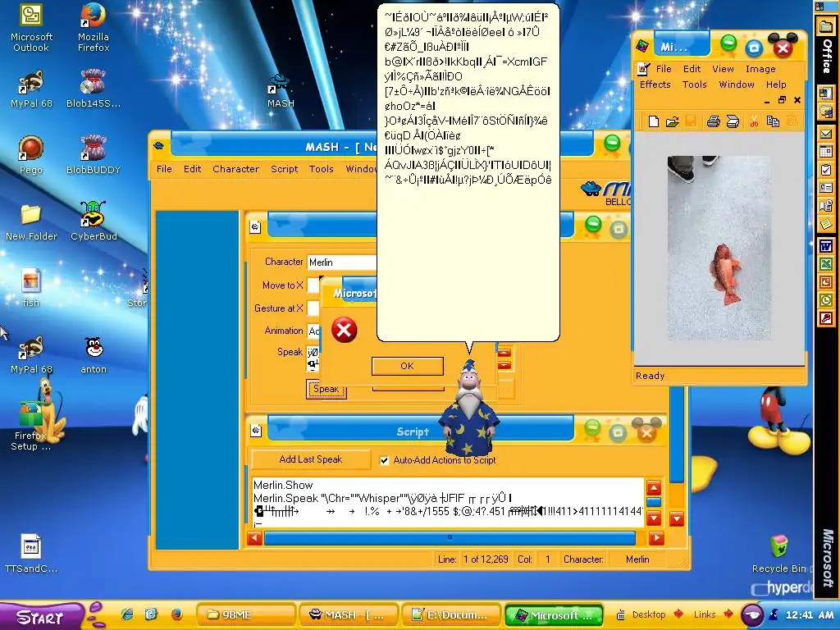Click the Speak button in MASH

click(x=326, y=389)
